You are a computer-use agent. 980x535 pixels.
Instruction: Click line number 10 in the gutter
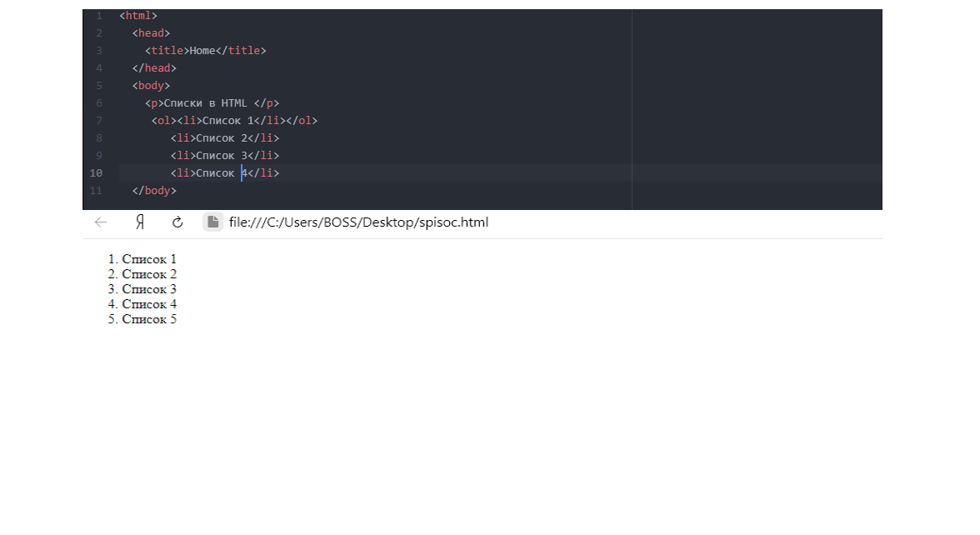point(96,173)
